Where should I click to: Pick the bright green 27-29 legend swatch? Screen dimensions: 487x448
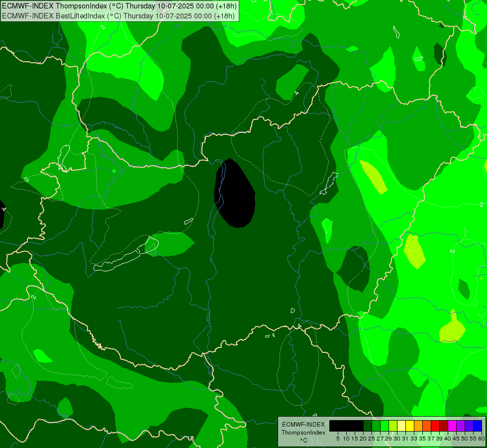coord(385,426)
